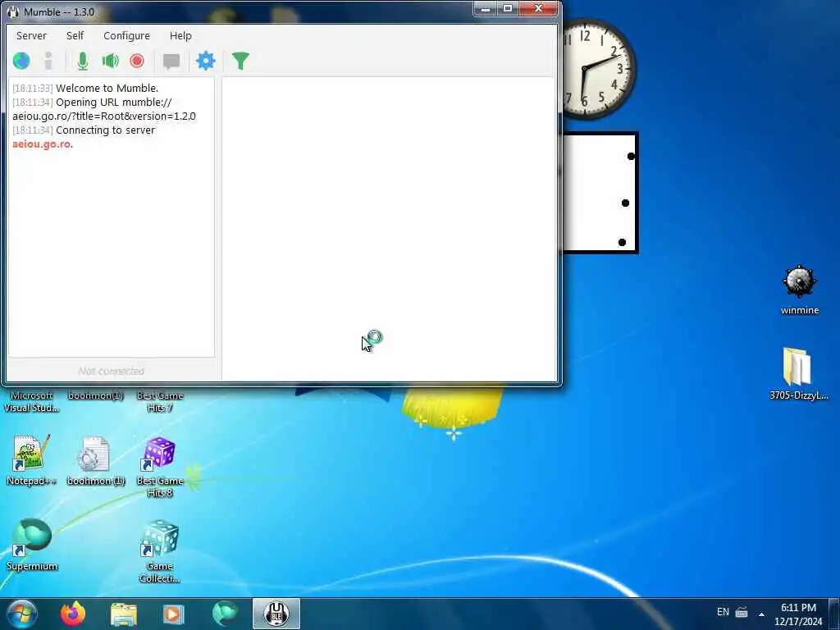This screenshot has width=840, height=630.
Task: Launch Firefox from the taskbar
Action: [73, 614]
